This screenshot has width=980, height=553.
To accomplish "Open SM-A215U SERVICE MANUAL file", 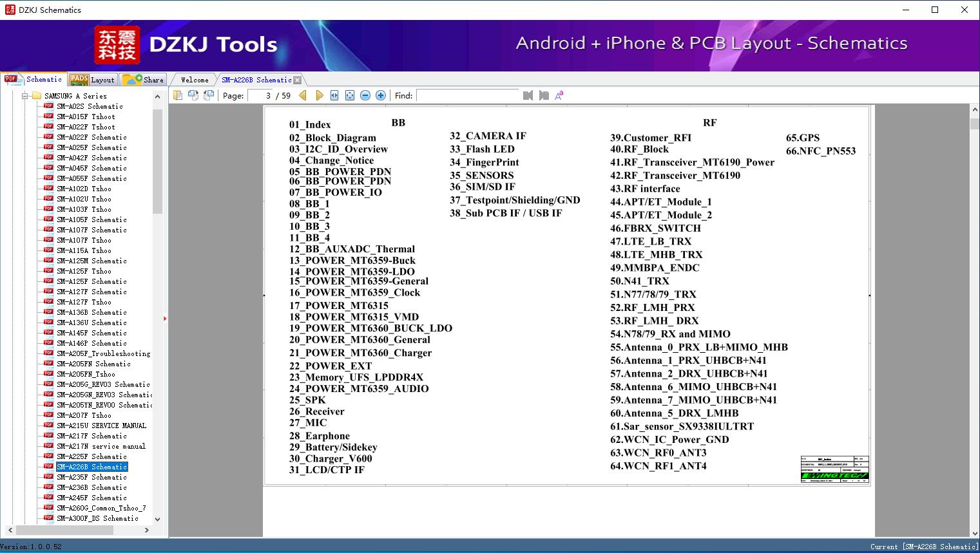I will tap(101, 426).
